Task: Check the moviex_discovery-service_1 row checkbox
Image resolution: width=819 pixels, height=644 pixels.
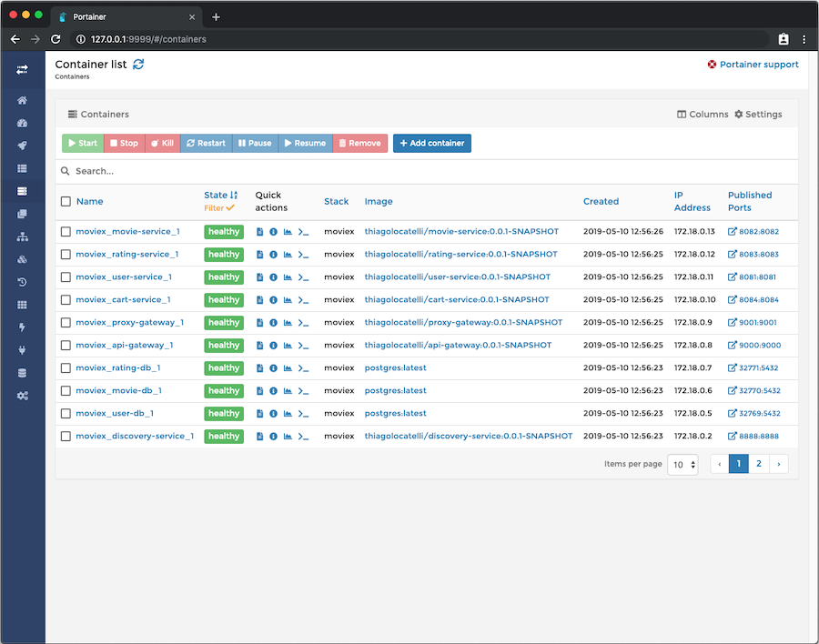Action: click(66, 436)
